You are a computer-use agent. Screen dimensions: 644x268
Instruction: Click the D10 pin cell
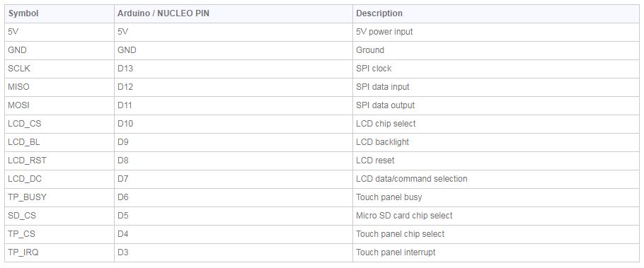[x=234, y=124]
